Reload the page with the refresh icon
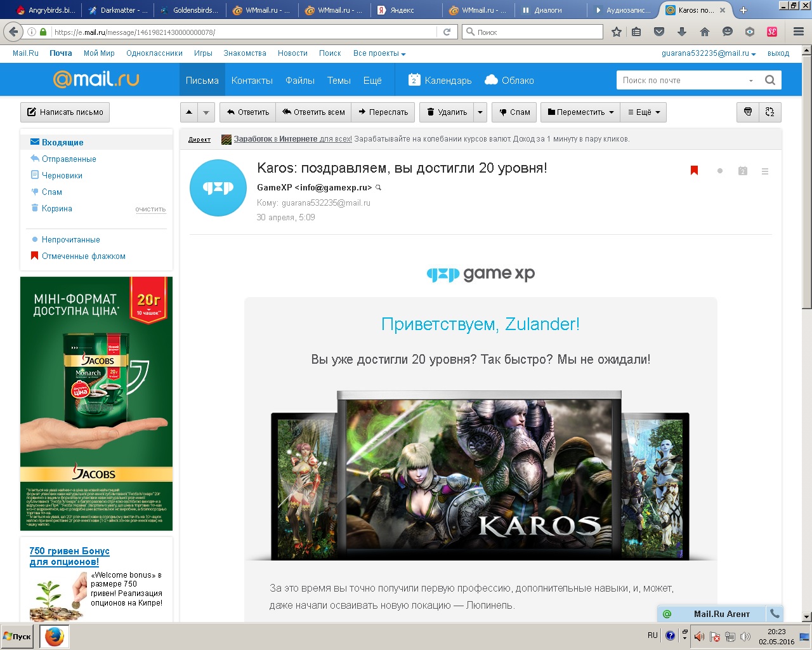Viewport: 812px width, 650px height. pos(447,32)
